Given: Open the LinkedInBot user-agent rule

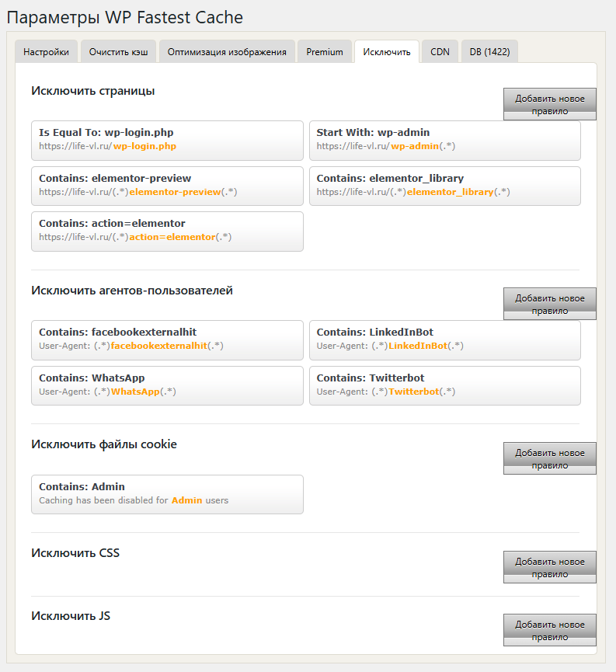Looking at the screenshot, I should 445,340.
